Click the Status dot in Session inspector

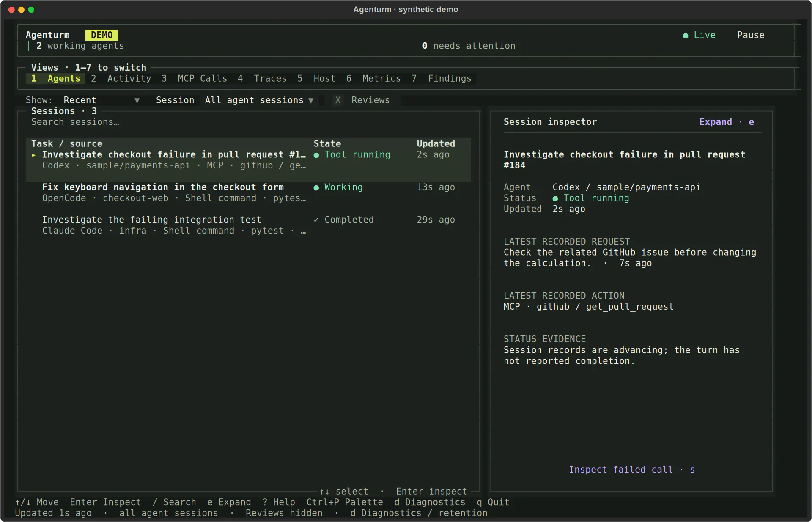(555, 198)
